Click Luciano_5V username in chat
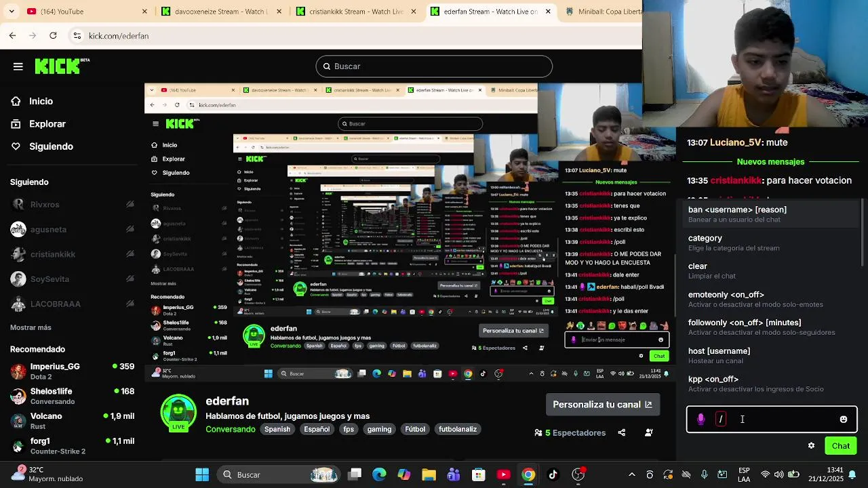868x488 pixels. 736,142
